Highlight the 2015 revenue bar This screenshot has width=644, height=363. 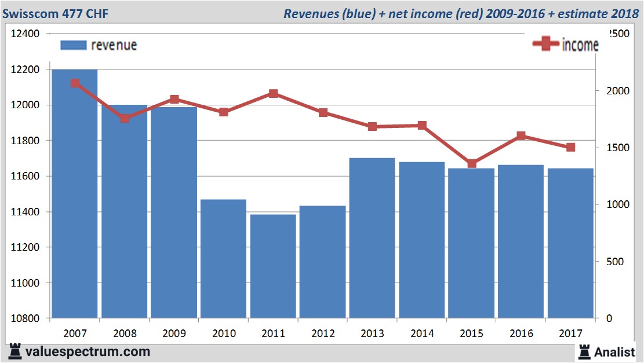point(471,243)
